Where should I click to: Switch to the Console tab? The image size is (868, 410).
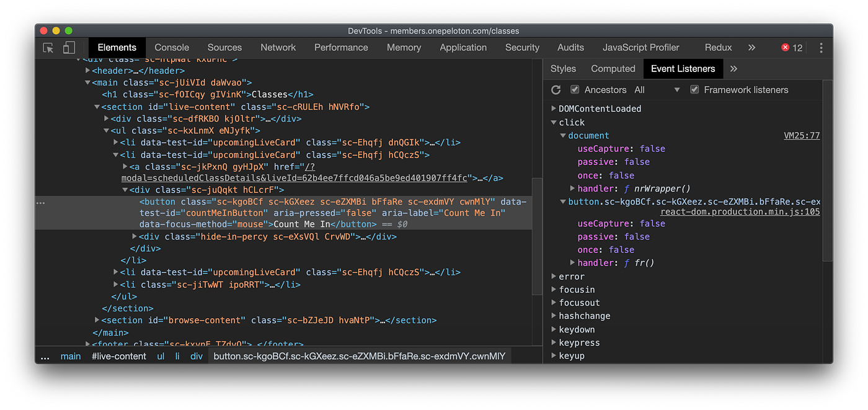(x=172, y=48)
